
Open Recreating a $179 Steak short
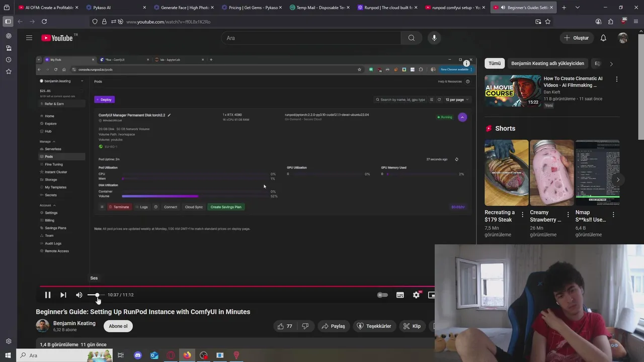tap(506, 172)
